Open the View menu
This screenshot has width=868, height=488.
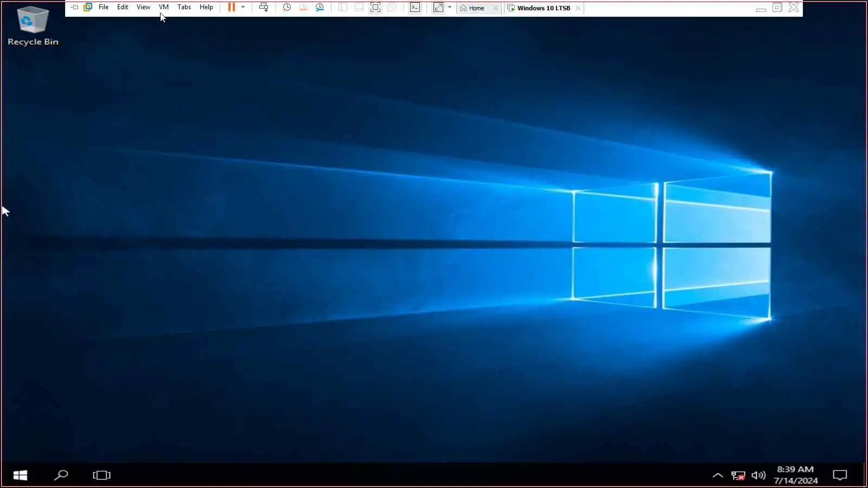coord(143,7)
